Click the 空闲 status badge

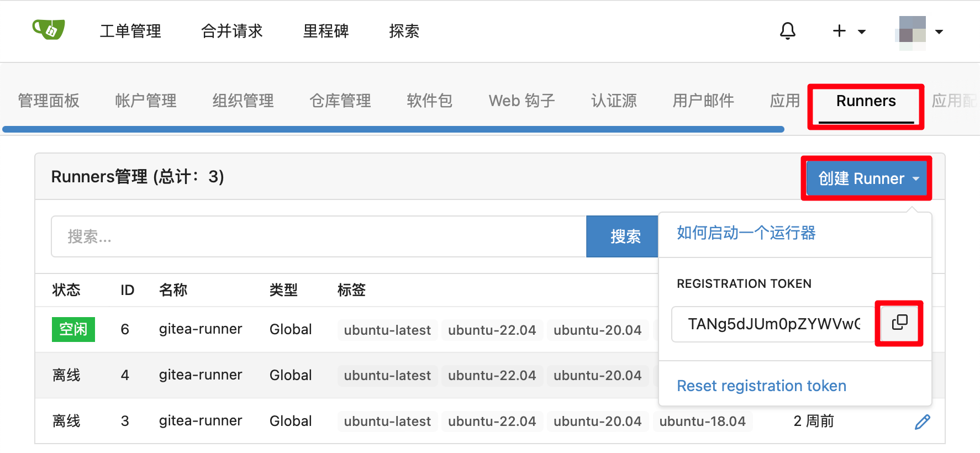point(73,330)
